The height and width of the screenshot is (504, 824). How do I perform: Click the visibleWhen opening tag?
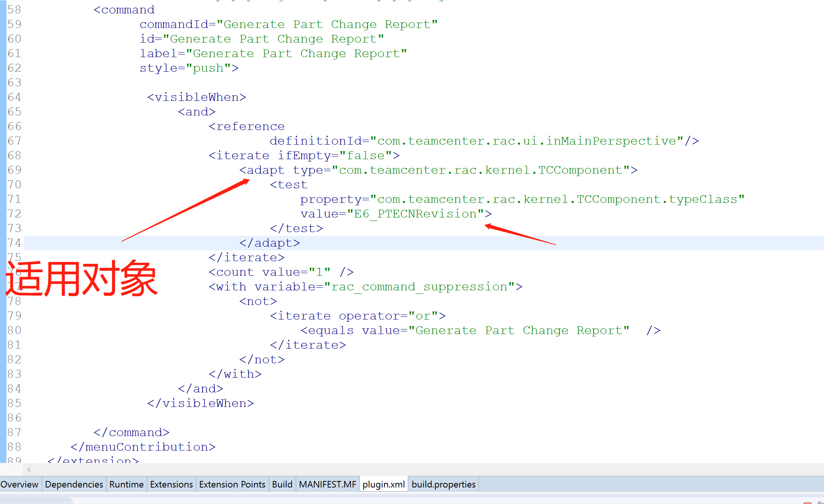coord(196,97)
